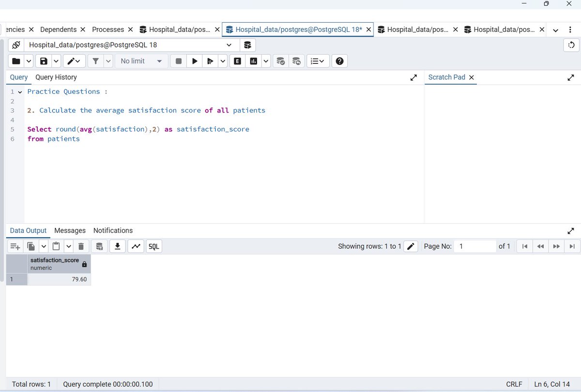The width and height of the screenshot is (581, 392).
Task: Click the satisfaction_score column header
Action: tap(59, 264)
